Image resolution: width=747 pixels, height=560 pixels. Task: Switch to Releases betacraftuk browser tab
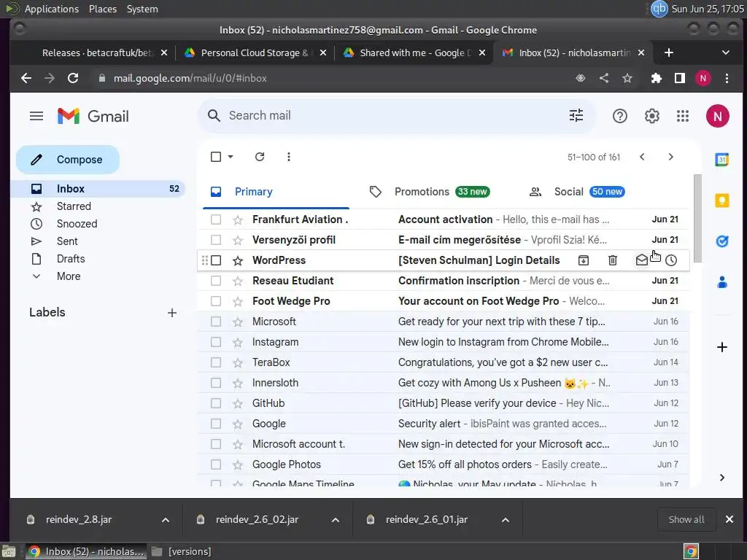click(x=96, y=52)
